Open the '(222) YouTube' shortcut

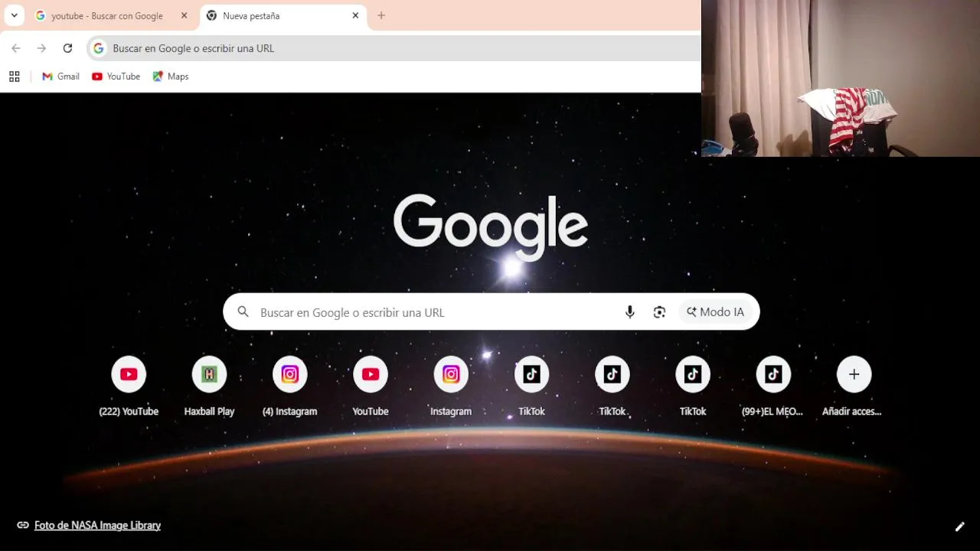pos(129,386)
